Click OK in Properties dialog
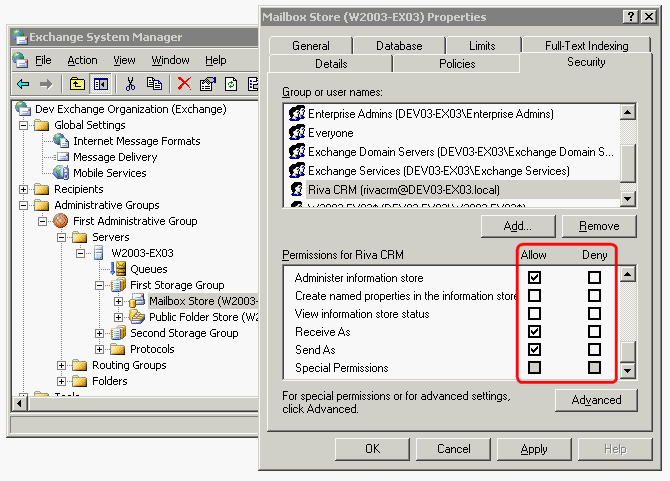The image size is (670, 481). click(x=372, y=449)
